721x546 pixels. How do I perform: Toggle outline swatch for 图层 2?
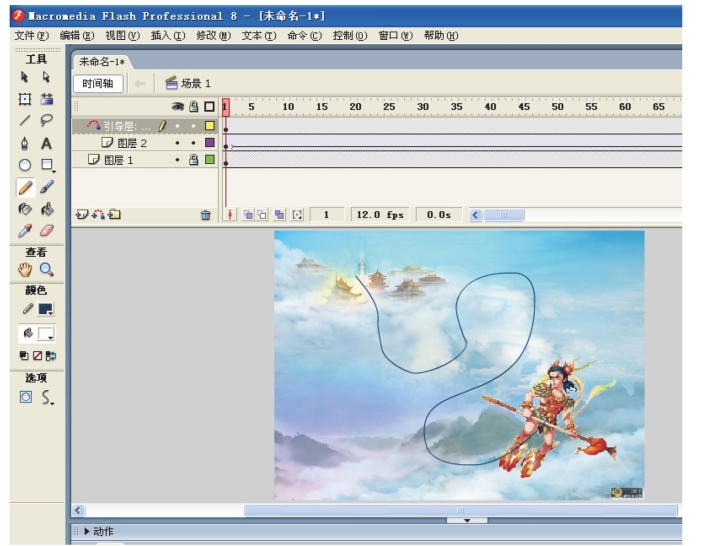210,143
